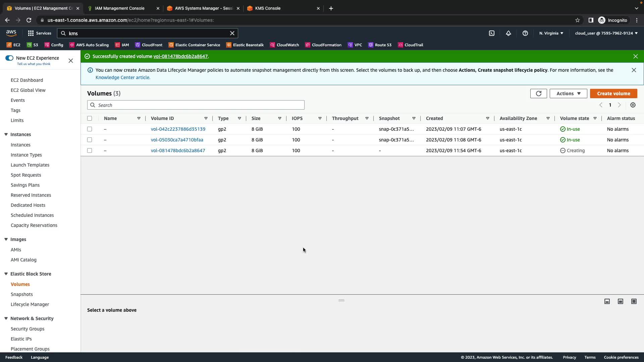The height and width of the screenshot is (362, 644).
Task: Open the notifications bell icon
Action: [508, 33]
